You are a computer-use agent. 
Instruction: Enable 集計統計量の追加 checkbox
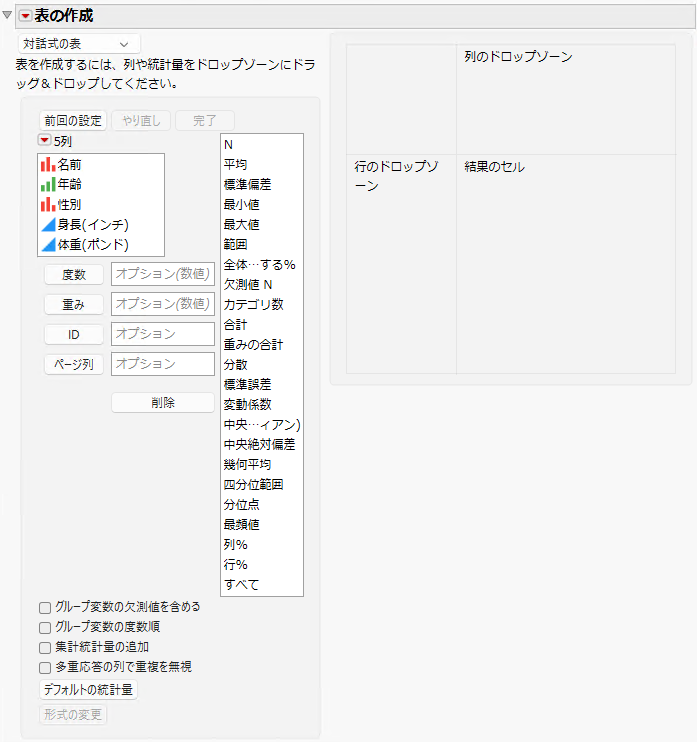pyautogui.click(x=45, y=648)
